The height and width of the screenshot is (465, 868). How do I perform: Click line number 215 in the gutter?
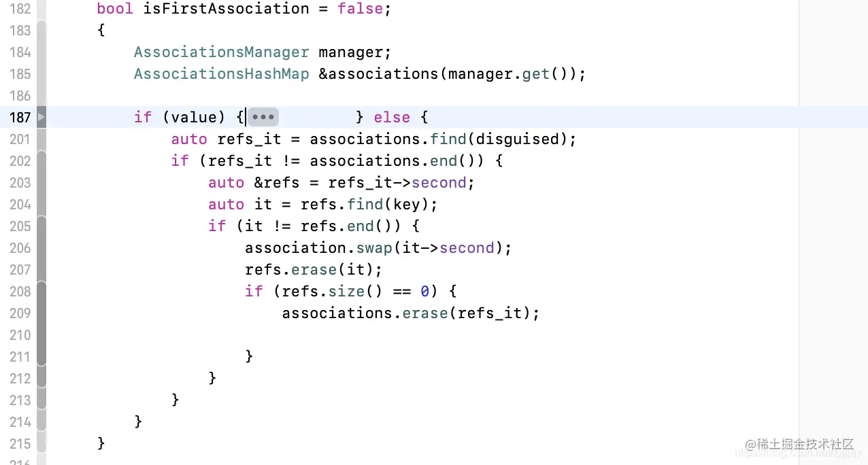point(20,444)
